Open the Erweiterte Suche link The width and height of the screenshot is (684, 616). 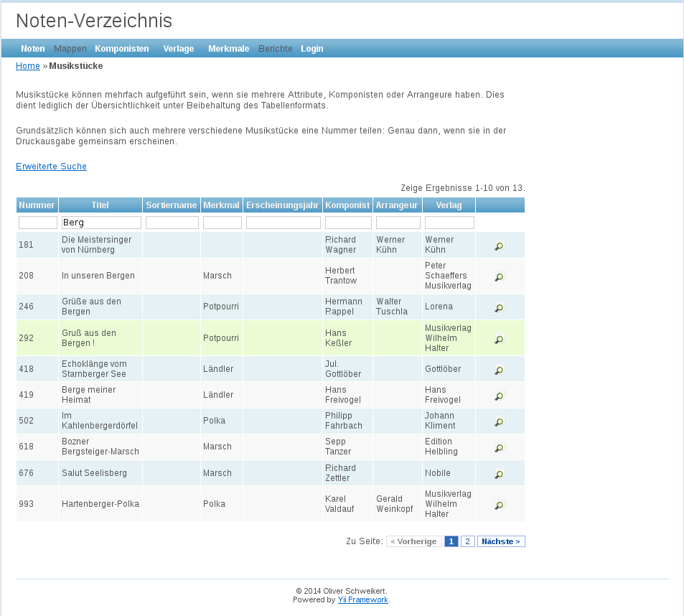click(x=50, y=166)
